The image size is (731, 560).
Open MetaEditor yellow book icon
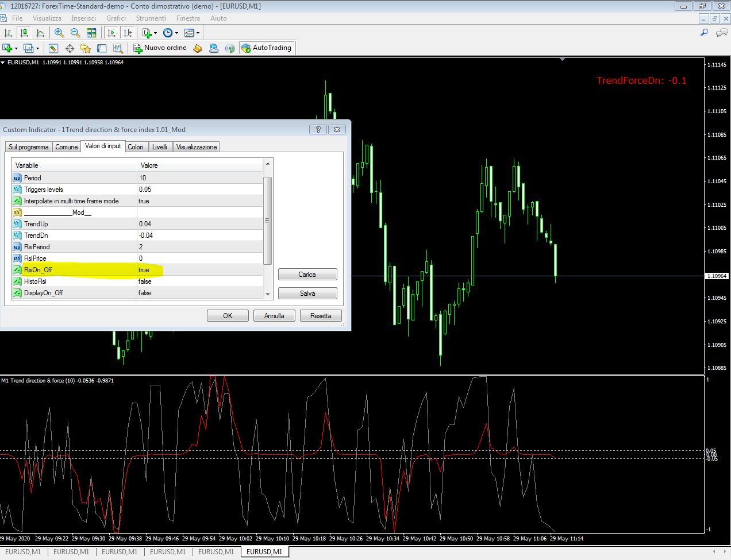point(198,48)
